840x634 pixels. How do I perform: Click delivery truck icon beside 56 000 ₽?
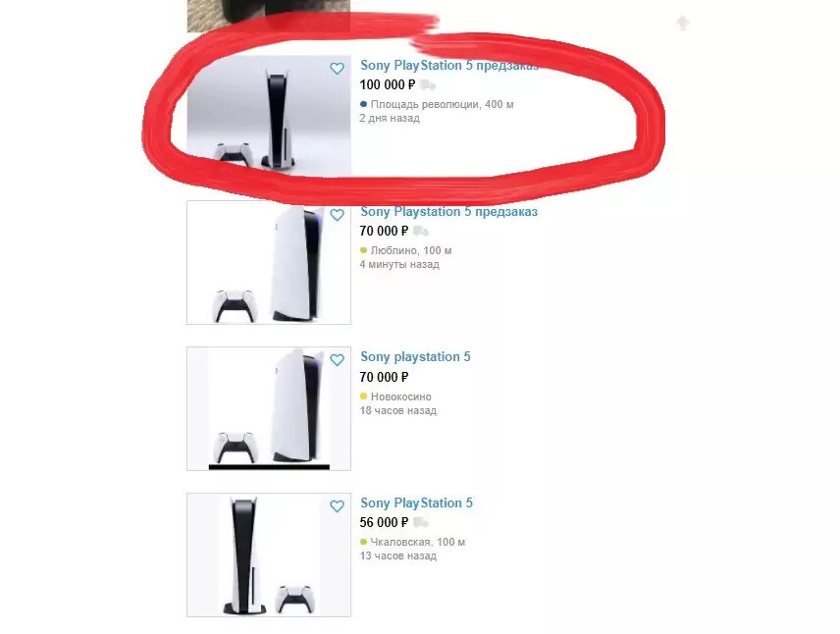coord(421,522)
